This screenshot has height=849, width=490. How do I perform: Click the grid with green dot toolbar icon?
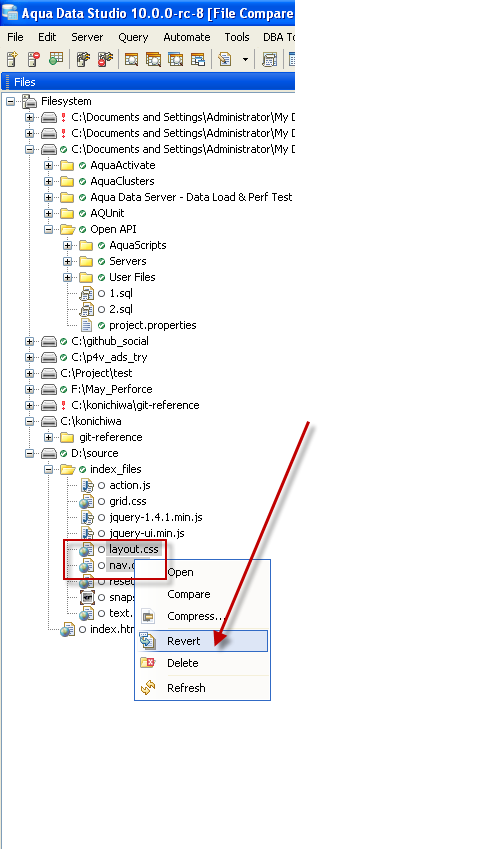point(56,59)
